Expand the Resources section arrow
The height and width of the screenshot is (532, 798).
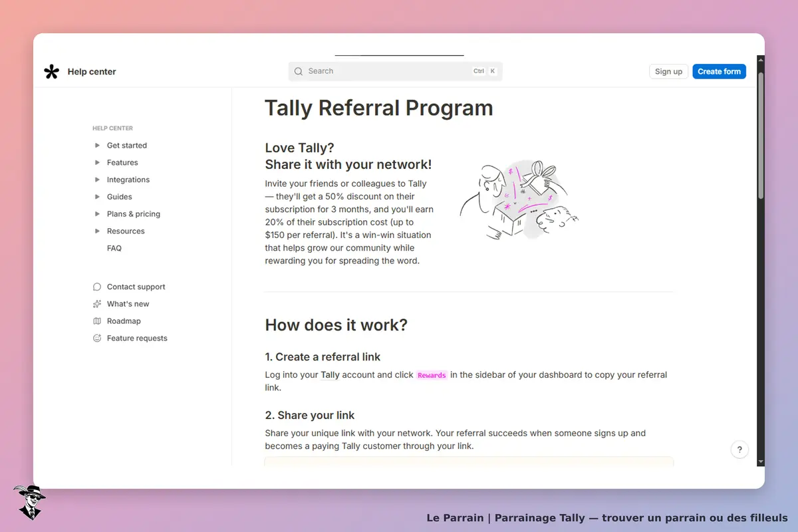tap(98, 231)
